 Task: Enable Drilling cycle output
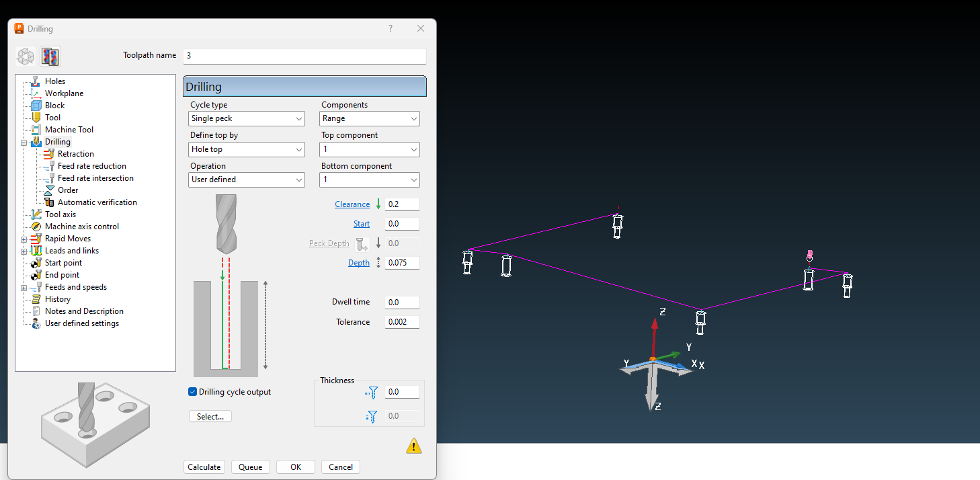[x=192, y=391]
